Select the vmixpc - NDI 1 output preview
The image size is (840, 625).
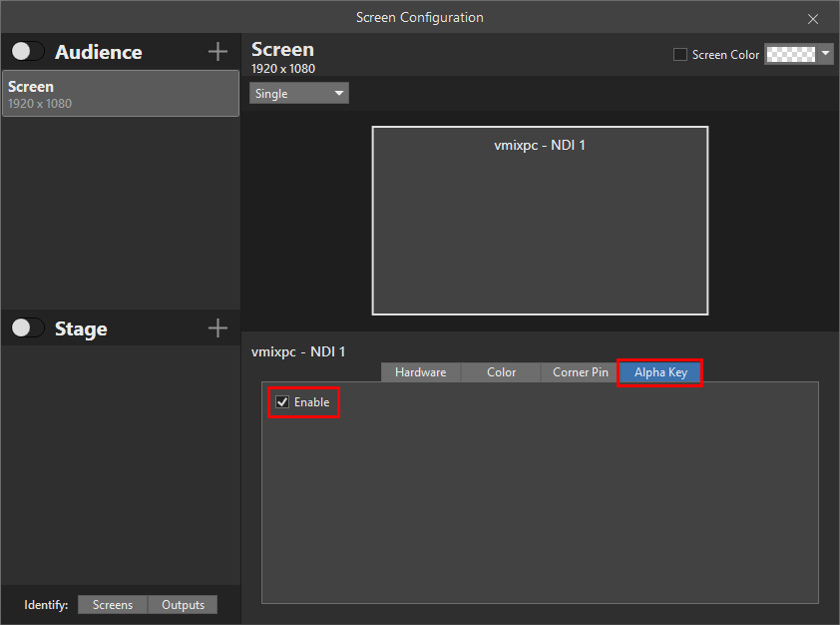click(x=540, y=221)
